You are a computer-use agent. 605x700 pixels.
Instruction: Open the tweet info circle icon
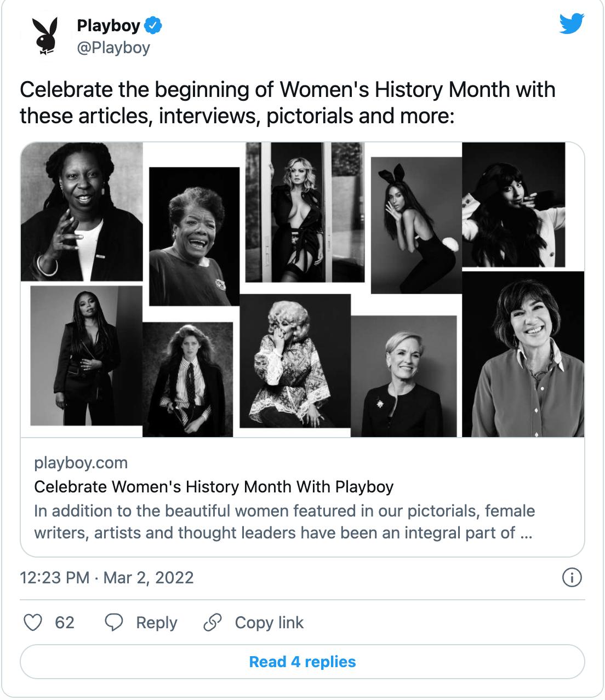tap(572, 577)
